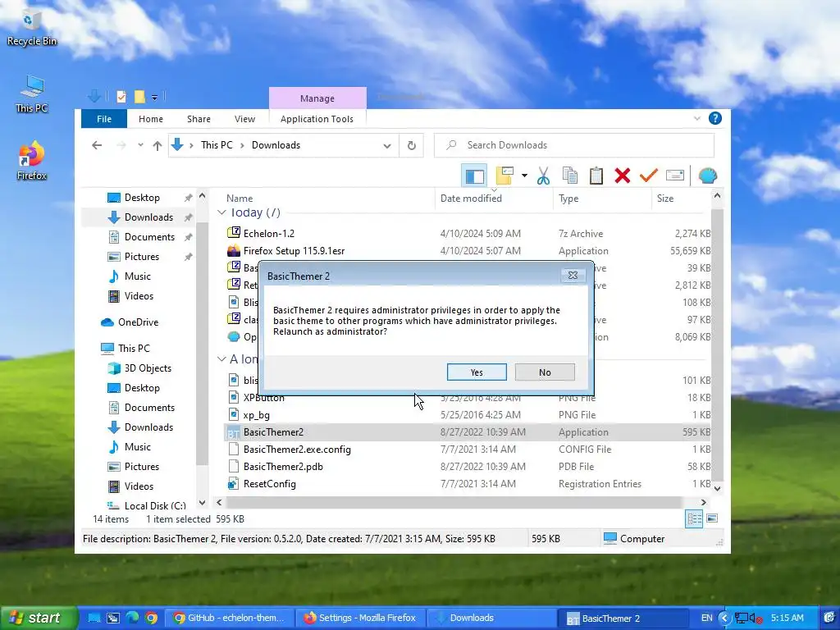Select the BasicThemer2 application file
840x630 pixels.
click(468, 432)
